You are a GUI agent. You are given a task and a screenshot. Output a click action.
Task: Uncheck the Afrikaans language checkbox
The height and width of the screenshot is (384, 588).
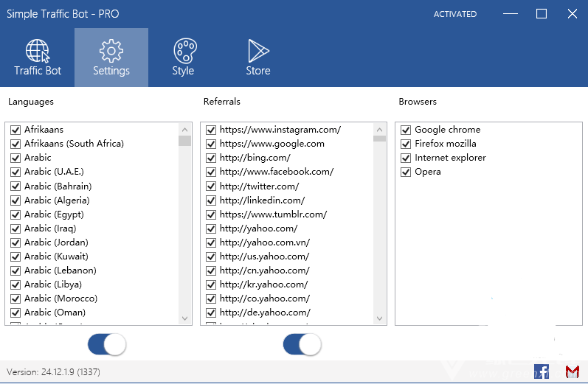(15, 130)
